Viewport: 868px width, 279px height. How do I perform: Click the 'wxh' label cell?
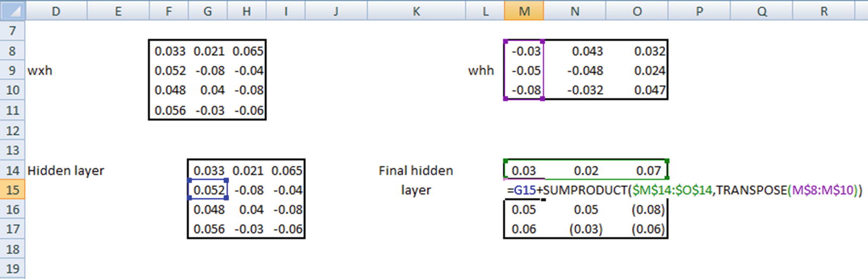[x=40, y=70]
